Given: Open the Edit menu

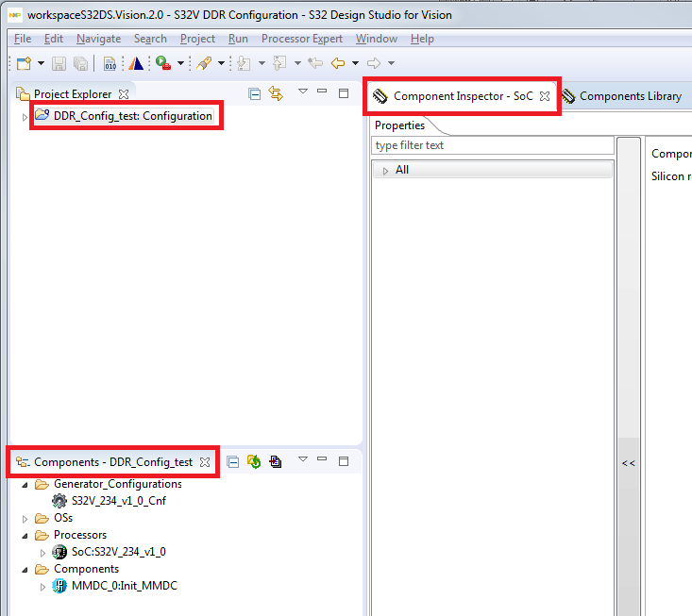Looking at the screenshot, I should pyautogui.click(x=54, y=39).
